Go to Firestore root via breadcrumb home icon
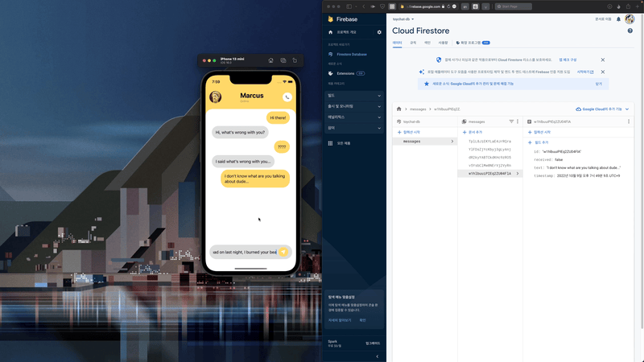 click(398, 109)
